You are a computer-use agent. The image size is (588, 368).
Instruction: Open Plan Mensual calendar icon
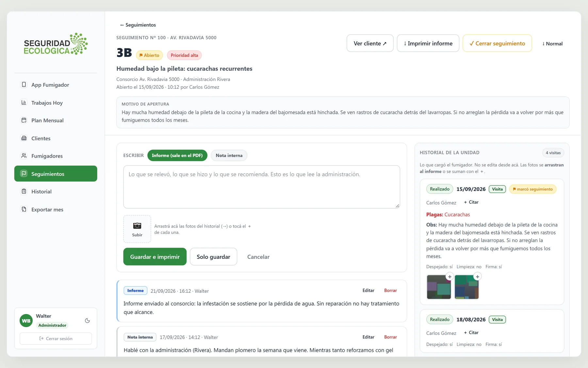(24, 120)
